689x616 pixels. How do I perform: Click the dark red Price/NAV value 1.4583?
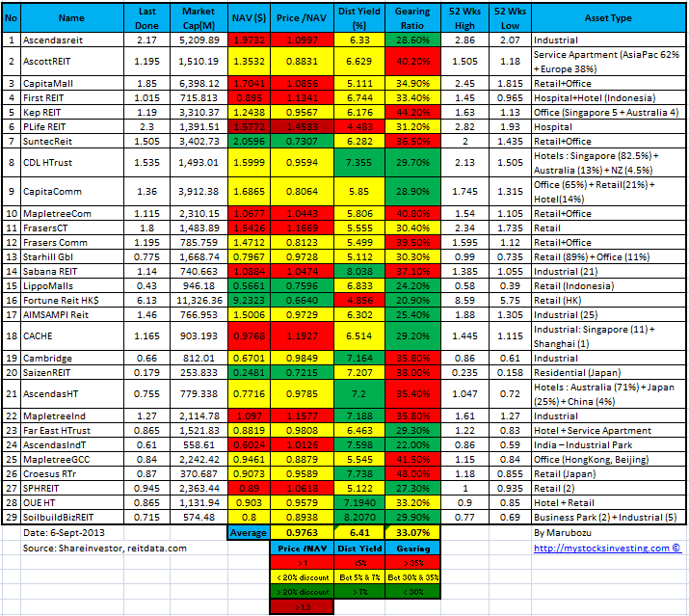pyautogui.click(x=302, y=127)
